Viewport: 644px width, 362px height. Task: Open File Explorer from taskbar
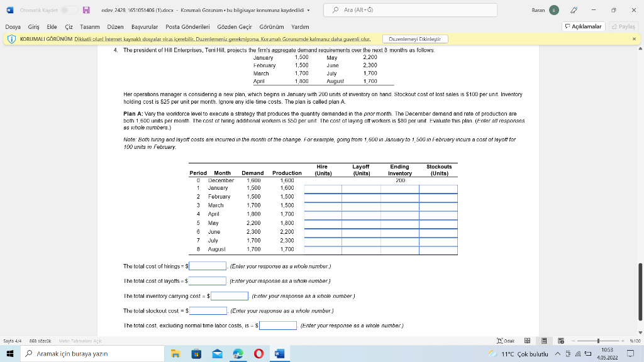[x=175, y=353]
